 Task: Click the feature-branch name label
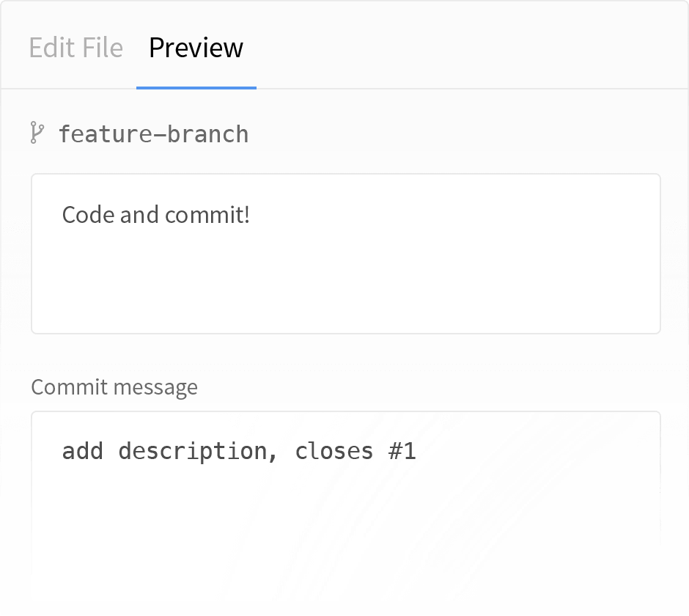153,134
